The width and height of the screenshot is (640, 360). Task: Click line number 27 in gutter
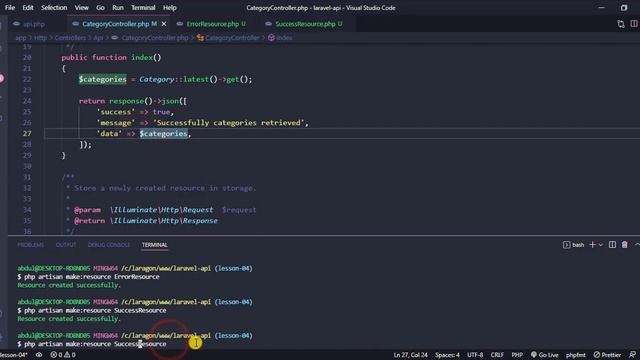tap(27, 133)
